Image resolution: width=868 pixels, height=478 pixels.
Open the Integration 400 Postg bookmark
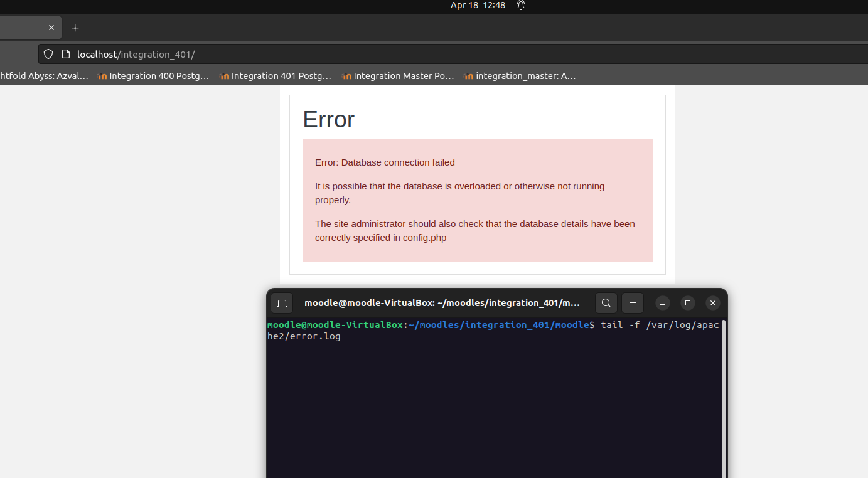pyautogui.click(x=153, y=76)
